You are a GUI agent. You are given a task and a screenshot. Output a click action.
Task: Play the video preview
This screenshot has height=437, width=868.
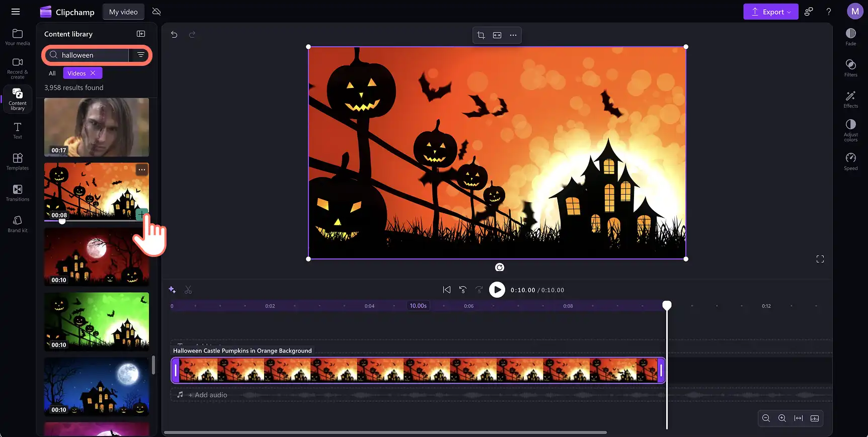tap(497, 290)
